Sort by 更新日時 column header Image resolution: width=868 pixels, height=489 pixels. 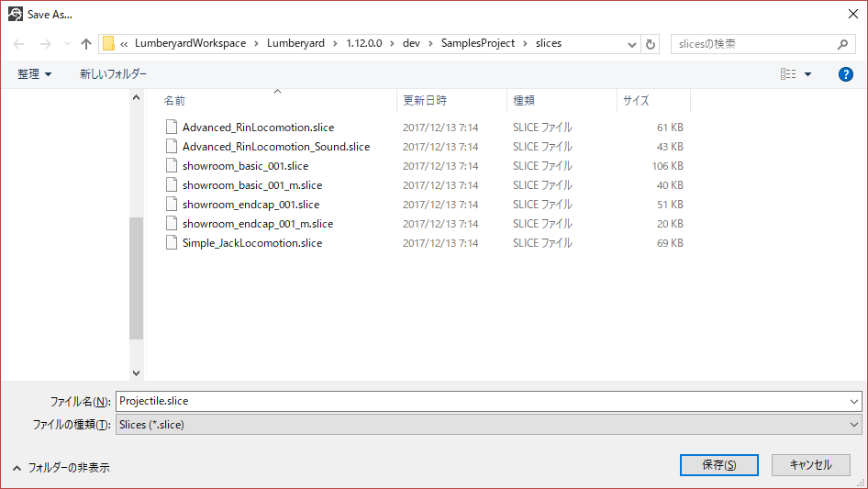click(x=425, y=101)
